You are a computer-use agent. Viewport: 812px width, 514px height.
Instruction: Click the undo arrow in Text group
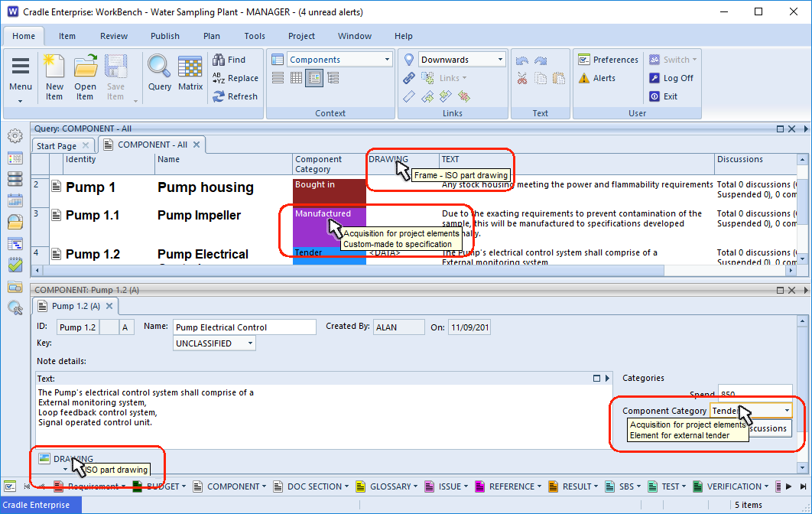(x=522, y=60)
